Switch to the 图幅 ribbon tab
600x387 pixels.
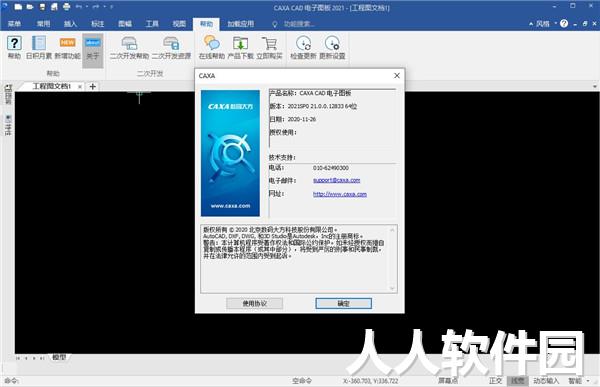point(125,24)
